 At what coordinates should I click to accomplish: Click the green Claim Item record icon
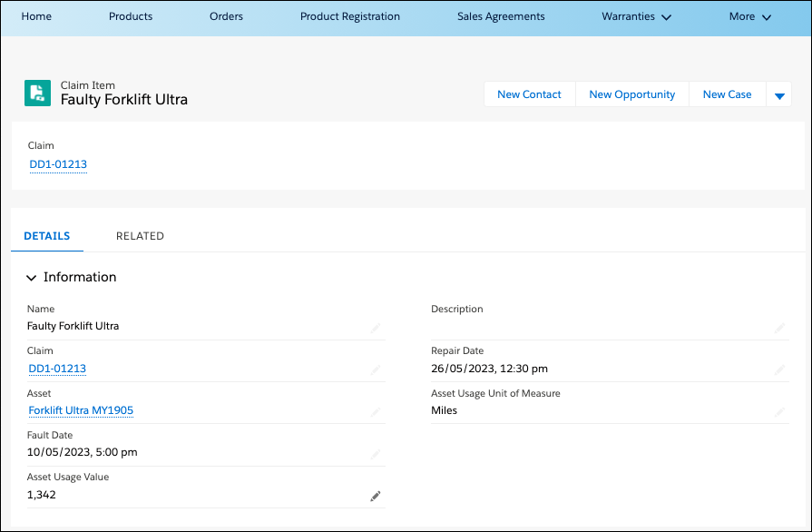37,94
